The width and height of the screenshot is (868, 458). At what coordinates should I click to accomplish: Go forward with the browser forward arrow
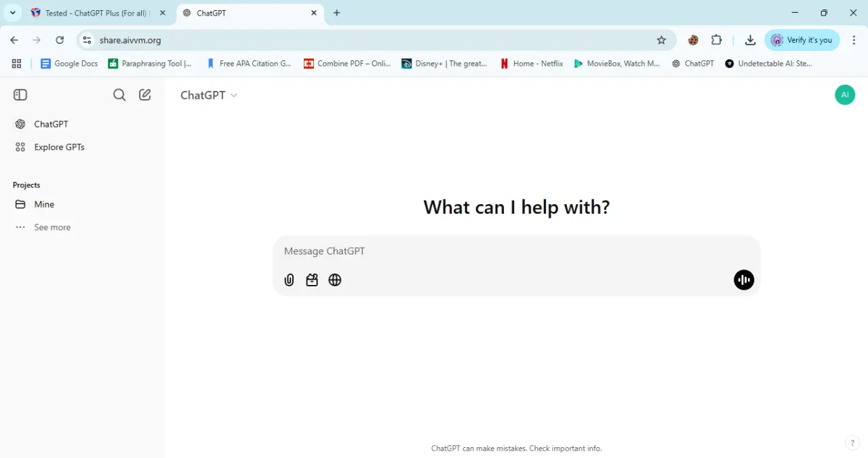point(37,40)
